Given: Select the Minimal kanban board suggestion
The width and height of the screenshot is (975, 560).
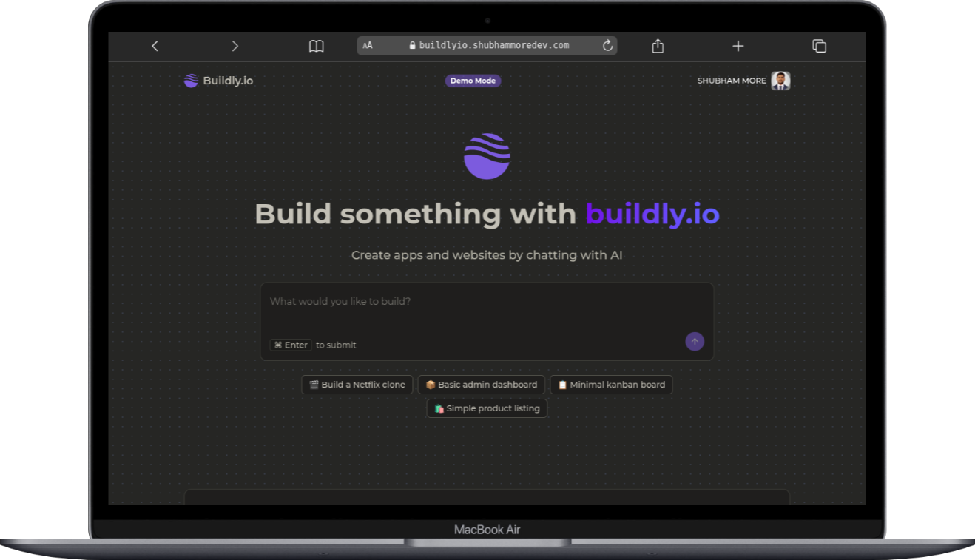Looking at the screenshot, I should coord(611,384).
